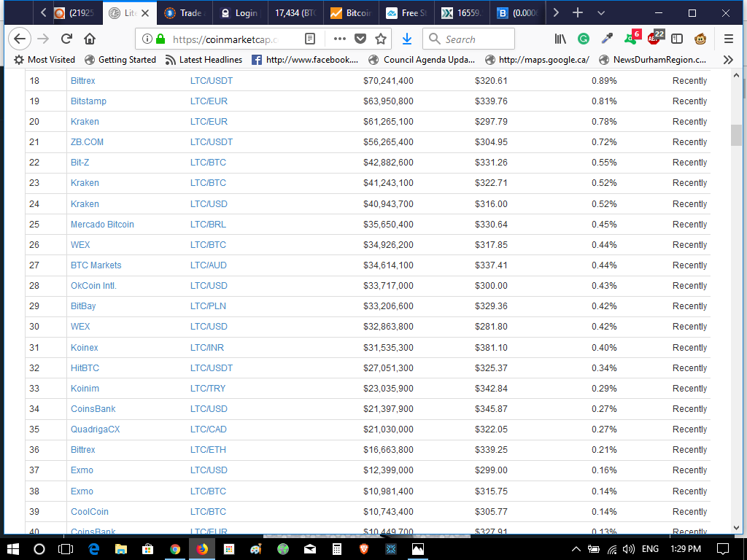Click in the browser Search field
This screenshot has height=560, width=747.
tap(468, 39)
